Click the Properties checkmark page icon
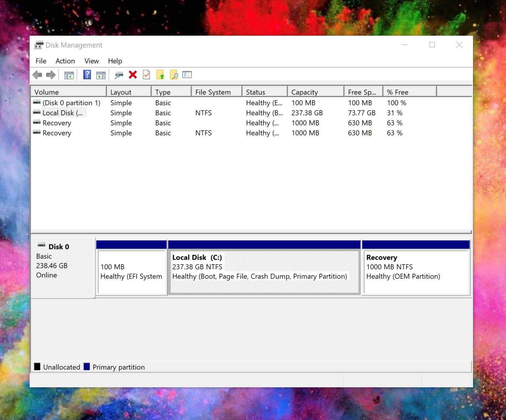 tap(147, 75)
